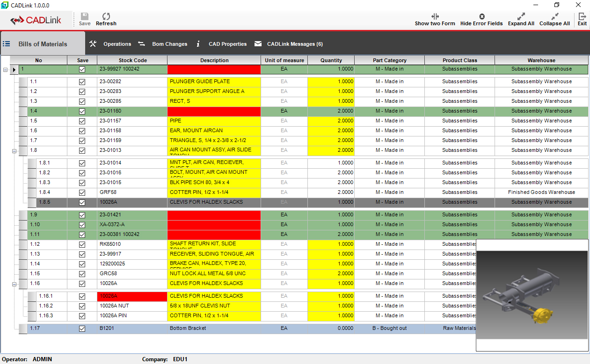Viewport: 590px width, 364px height.
Task: Click the Part Category column header
Action: (390, 60)
